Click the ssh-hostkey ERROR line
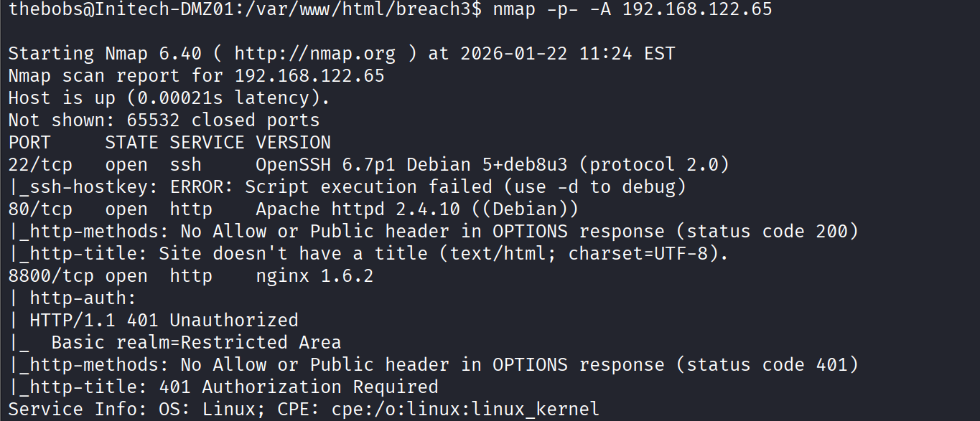The image size is (980, 421). (347, 187)
